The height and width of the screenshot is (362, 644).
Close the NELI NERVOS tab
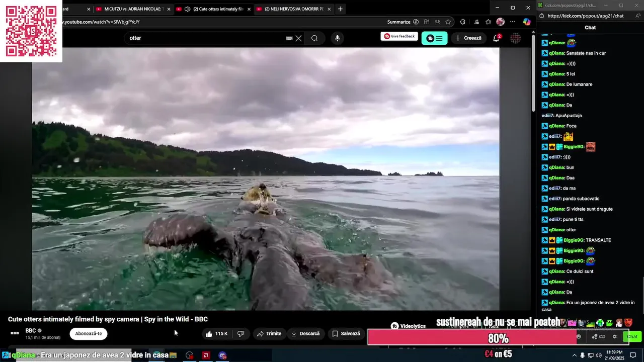coord(329,9)
